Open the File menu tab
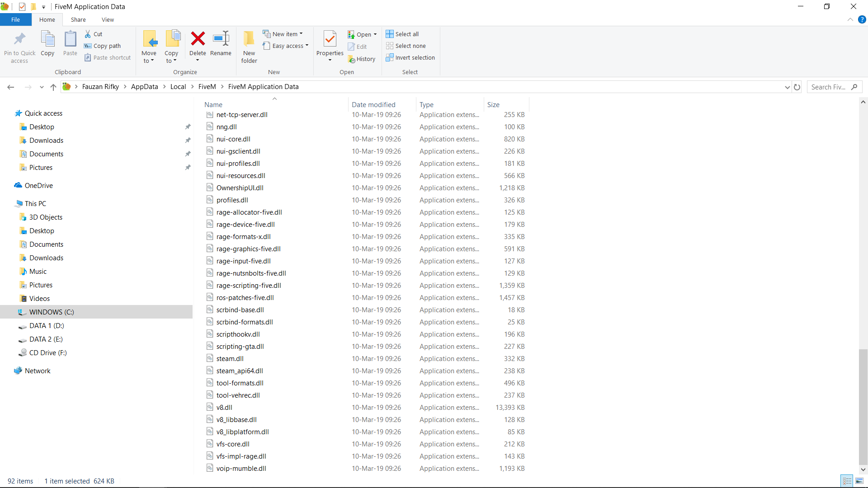Viewport: 868px width, 488px height. (x=15, y=19)
